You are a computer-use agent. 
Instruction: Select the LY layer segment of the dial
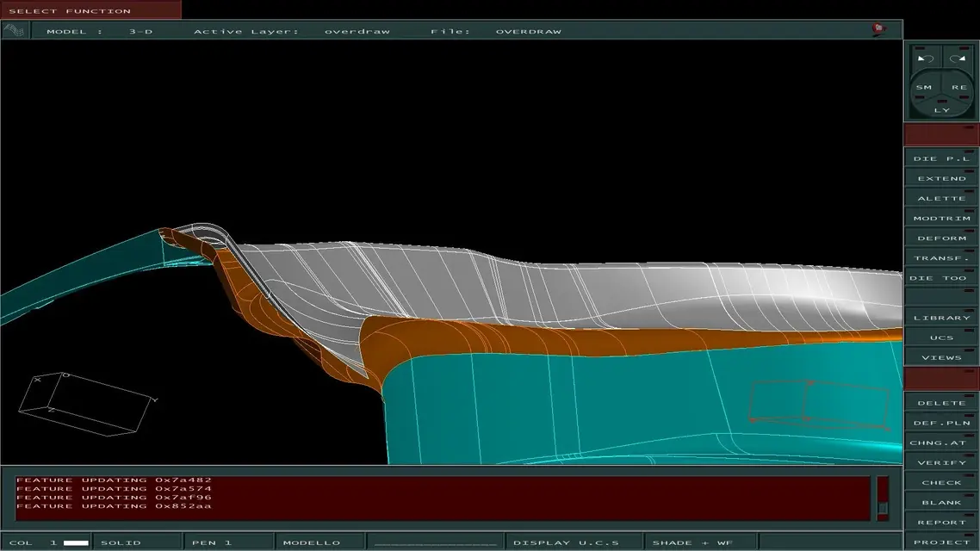click(x=942, y=110)
